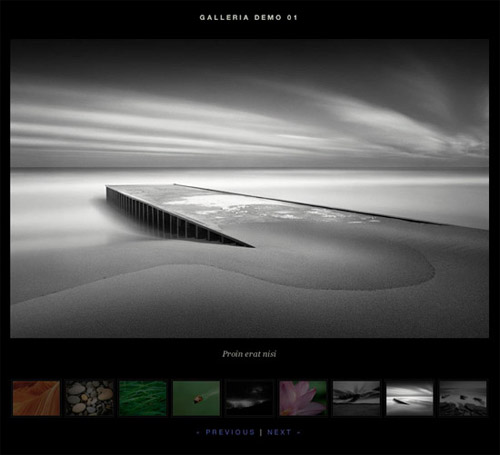500x455 pixels.
Task: Open the pink lotus flower thumbnail
Action: click(x=303, y=398)
